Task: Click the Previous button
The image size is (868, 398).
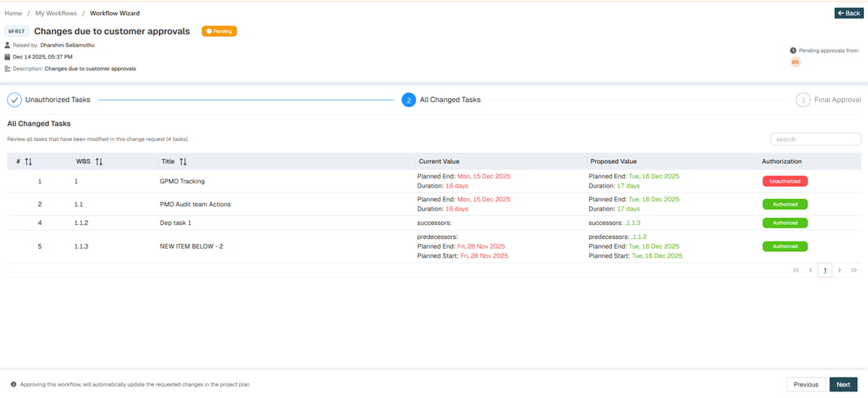Action: coord(805,384)
